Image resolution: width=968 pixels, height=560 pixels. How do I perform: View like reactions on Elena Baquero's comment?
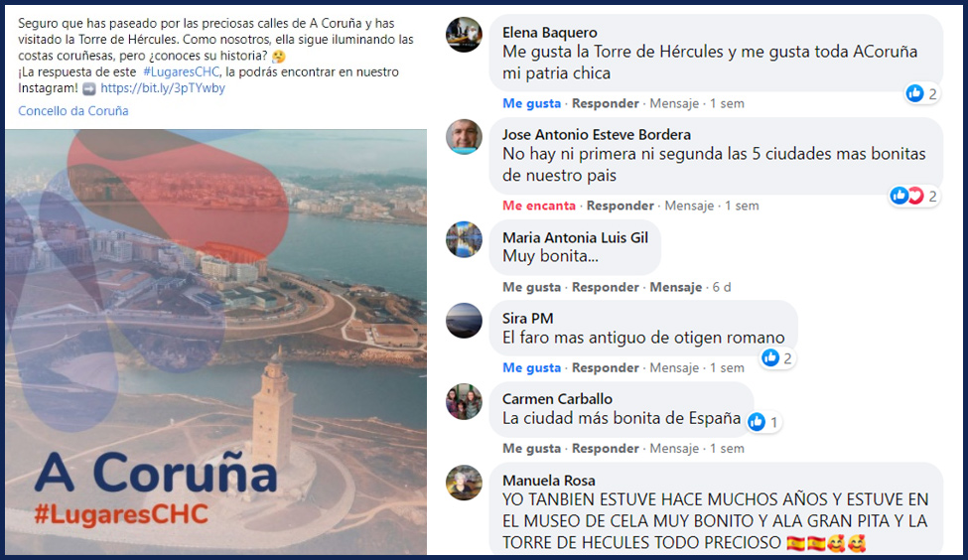[x=921, y=94]
